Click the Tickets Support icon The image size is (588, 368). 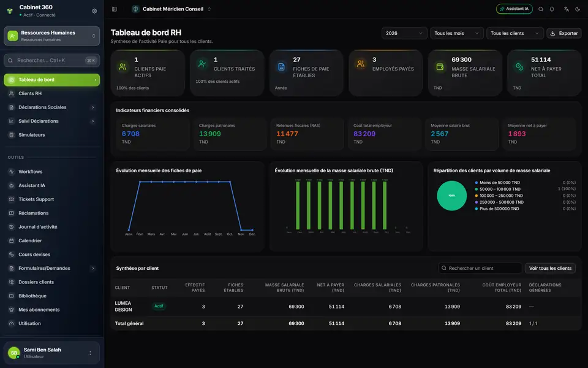point(11,199)
